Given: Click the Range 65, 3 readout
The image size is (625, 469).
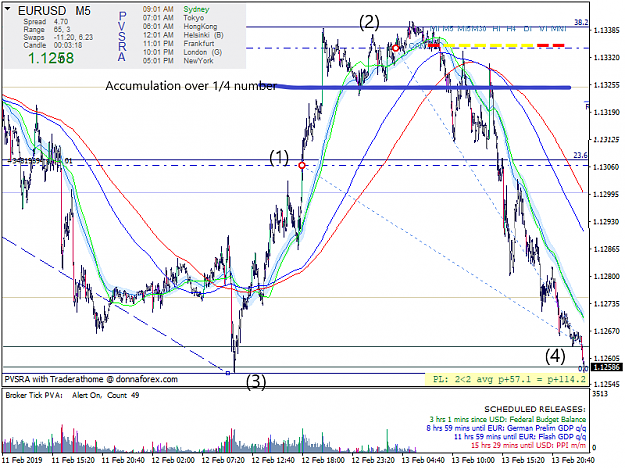Looking at the screenshot, I should (47, 29).
